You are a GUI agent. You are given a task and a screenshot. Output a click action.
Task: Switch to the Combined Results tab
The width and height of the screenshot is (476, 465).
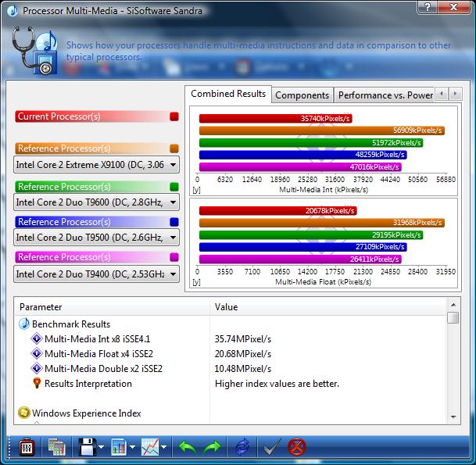pos(228,94)
